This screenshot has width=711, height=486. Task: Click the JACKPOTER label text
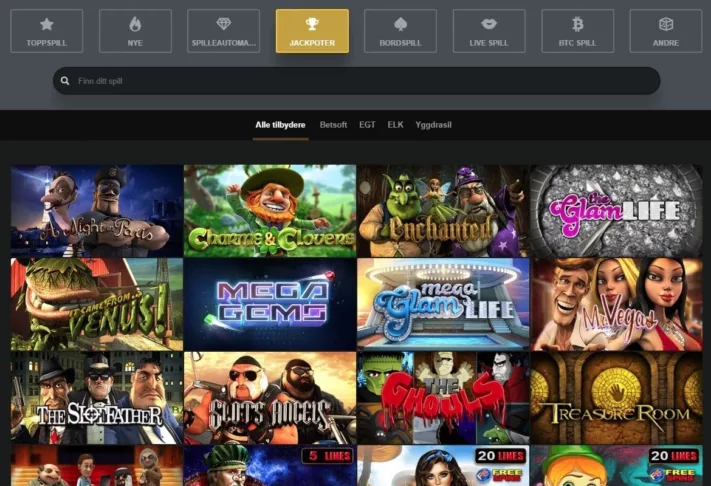pos(312,43)
